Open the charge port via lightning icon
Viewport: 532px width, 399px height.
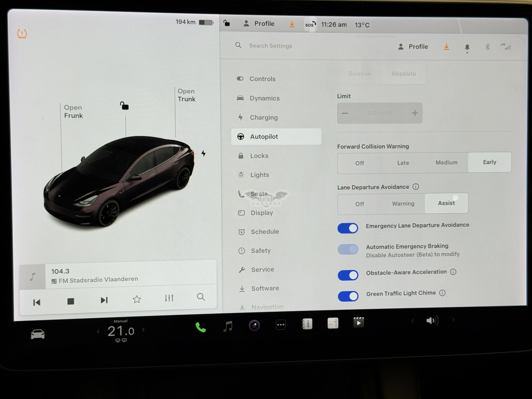[203, 153]
